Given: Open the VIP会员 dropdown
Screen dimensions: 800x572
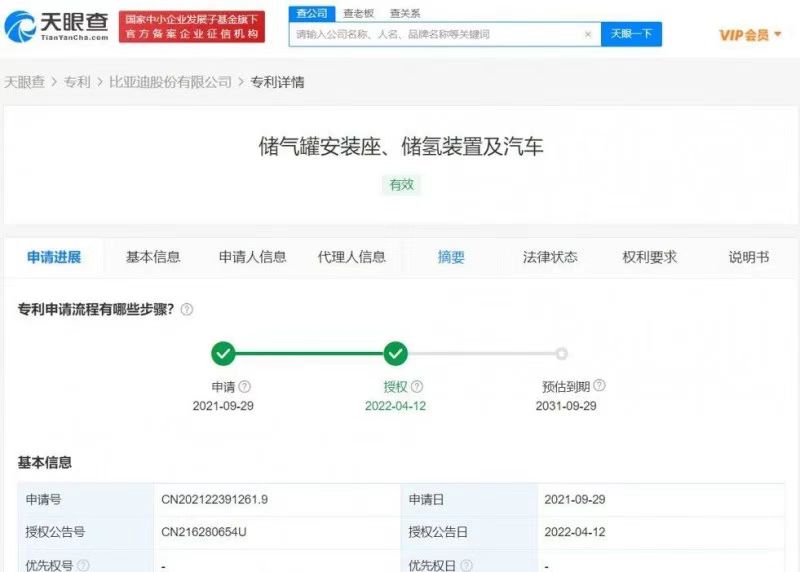Looking at the screenshot, I should [x=750, y=35].
